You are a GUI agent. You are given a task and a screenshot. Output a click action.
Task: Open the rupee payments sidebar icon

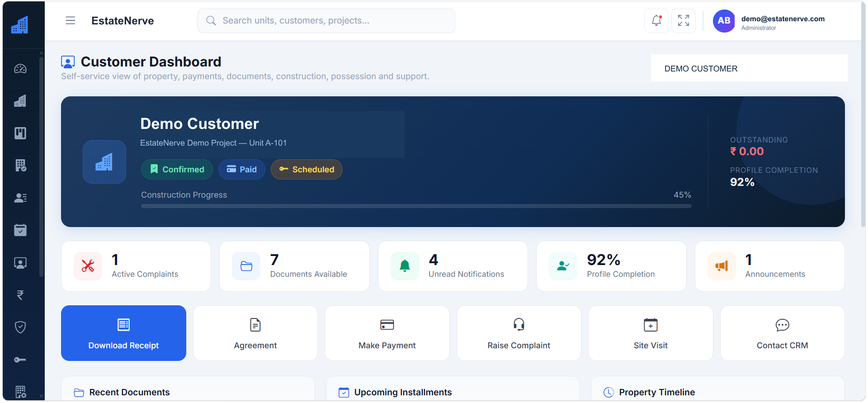(x=20, y=295)
